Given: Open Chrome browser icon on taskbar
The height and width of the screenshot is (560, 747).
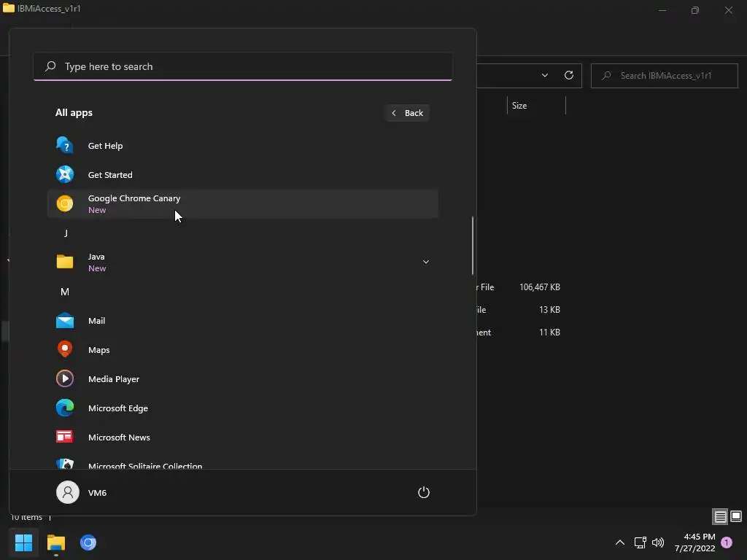Looking at the screenshot, I should [x=88, y=542].
